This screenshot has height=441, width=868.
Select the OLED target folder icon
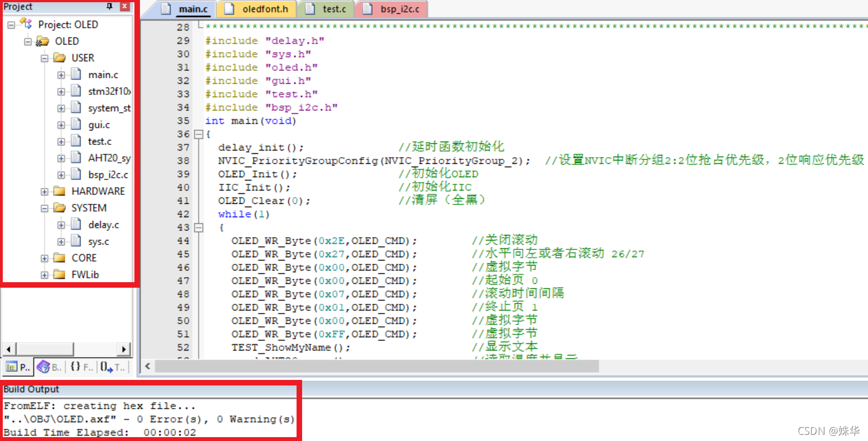[42, 41]
